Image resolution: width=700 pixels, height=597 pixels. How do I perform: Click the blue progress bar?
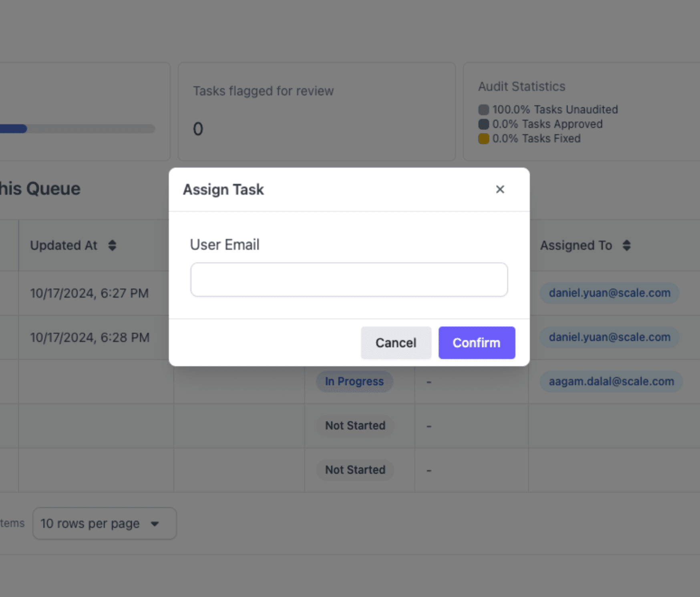coord(13,129)
